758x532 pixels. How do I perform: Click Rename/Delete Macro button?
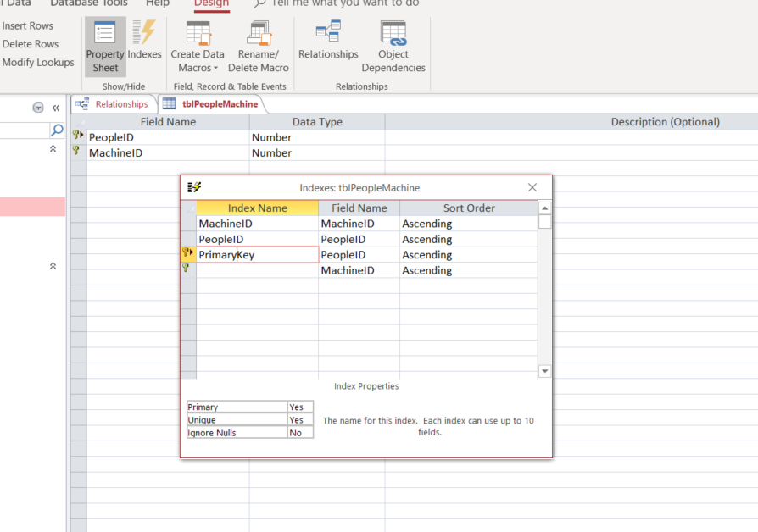258,47
